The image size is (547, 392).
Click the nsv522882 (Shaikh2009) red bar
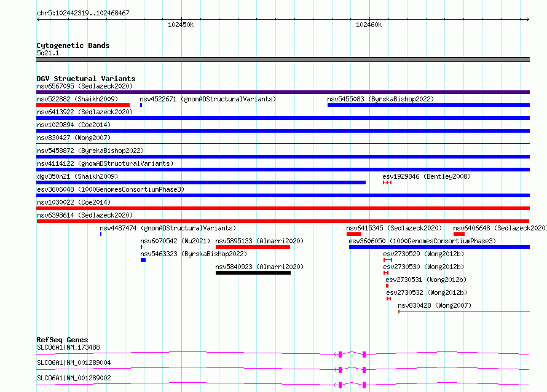(83, 105)
